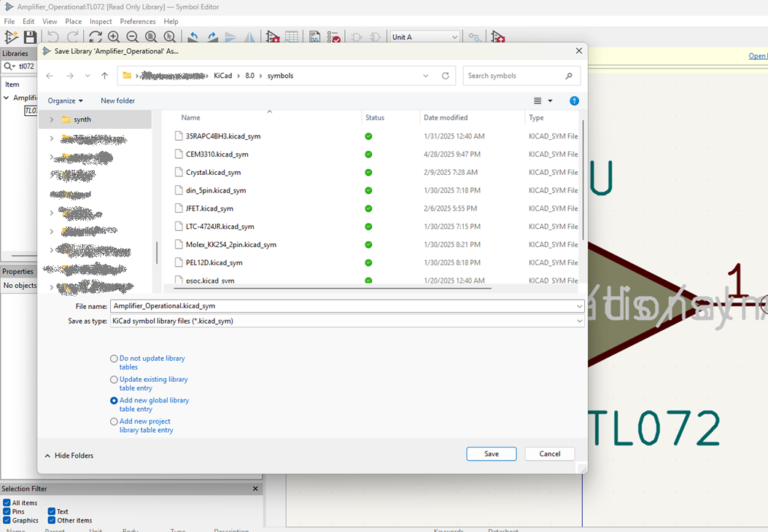Select JFET.kicad_sym file
Screen dimensions: 768x532
tap(209, 208)
